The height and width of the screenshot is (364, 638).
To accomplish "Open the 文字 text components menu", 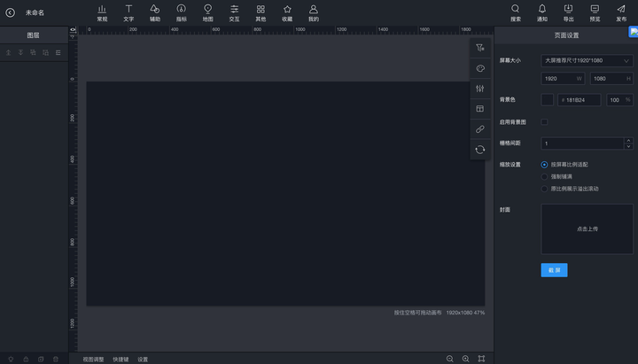I will (x=128, y=13).
